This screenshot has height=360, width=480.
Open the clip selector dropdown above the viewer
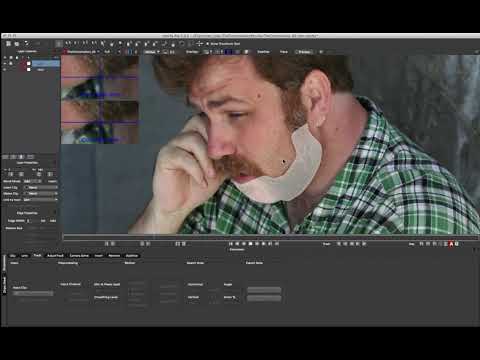[82, 52]
